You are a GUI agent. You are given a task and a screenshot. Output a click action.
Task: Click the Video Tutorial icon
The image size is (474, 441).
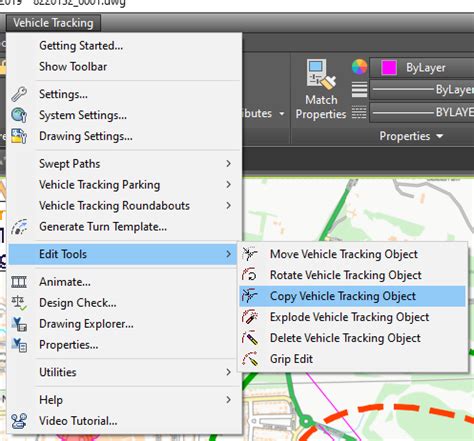click(19, 421)
